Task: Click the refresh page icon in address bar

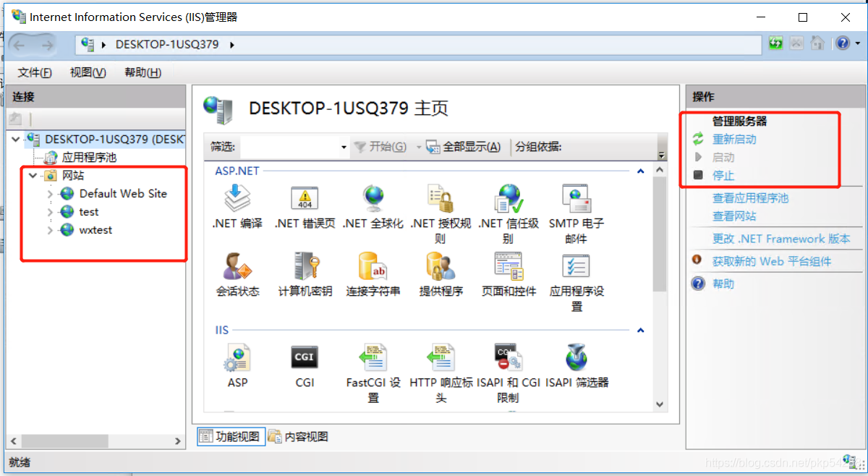Action: tap(775, 43)
